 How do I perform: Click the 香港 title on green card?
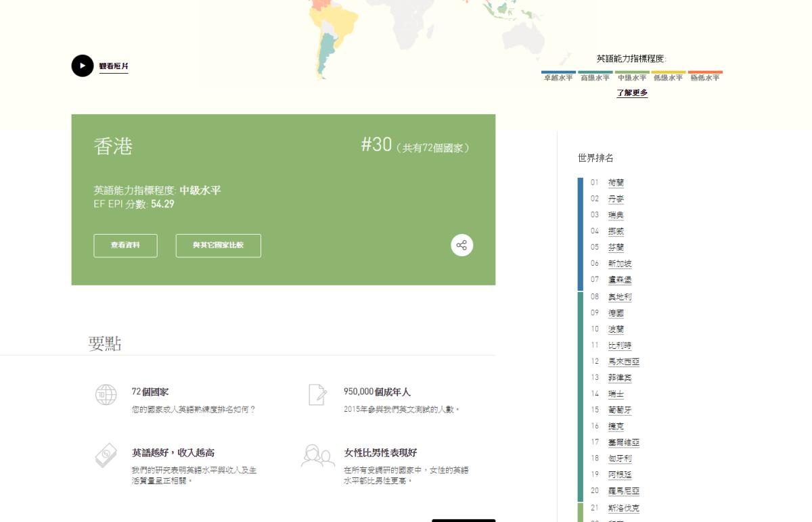click(113, 146)
